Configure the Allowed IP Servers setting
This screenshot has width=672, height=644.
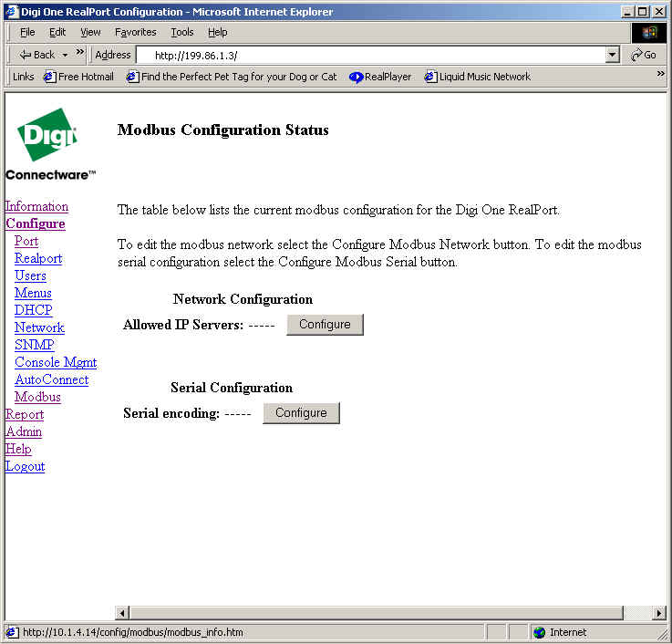click(x=325, y=325)
